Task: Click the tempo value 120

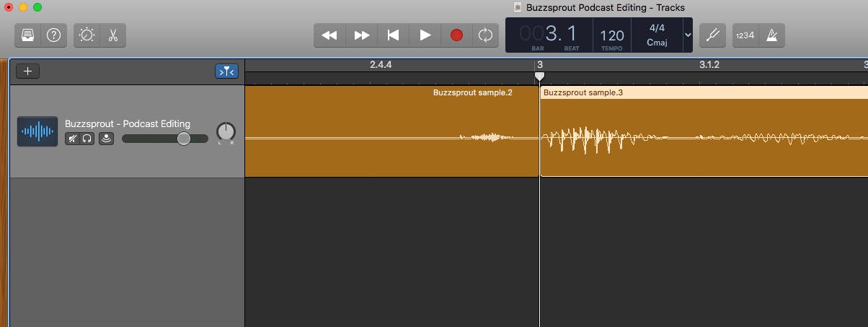Action: 611,35
